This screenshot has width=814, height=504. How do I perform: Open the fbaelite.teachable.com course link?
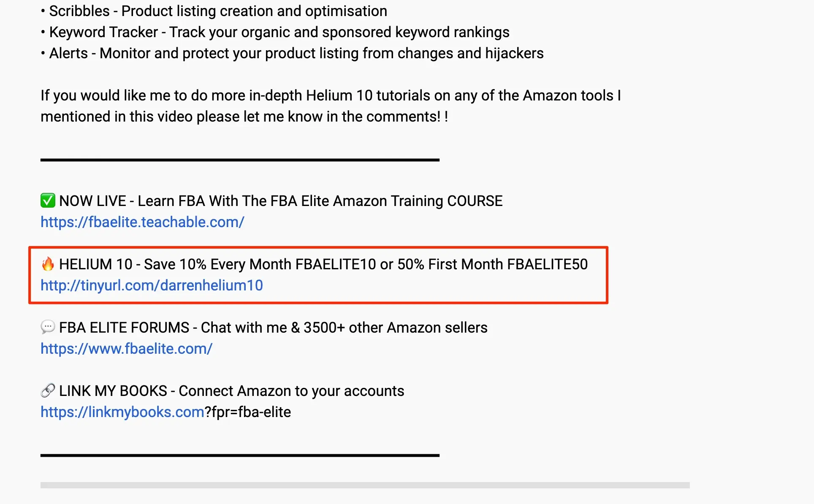point(142,222)
